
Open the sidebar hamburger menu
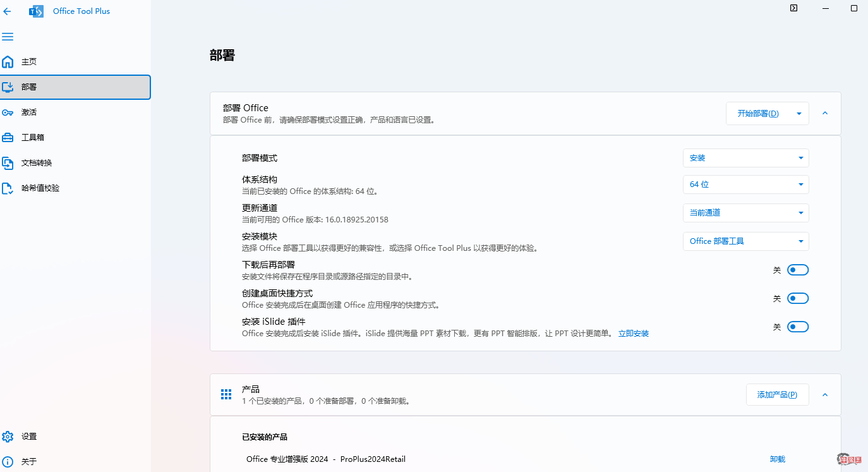8,36
